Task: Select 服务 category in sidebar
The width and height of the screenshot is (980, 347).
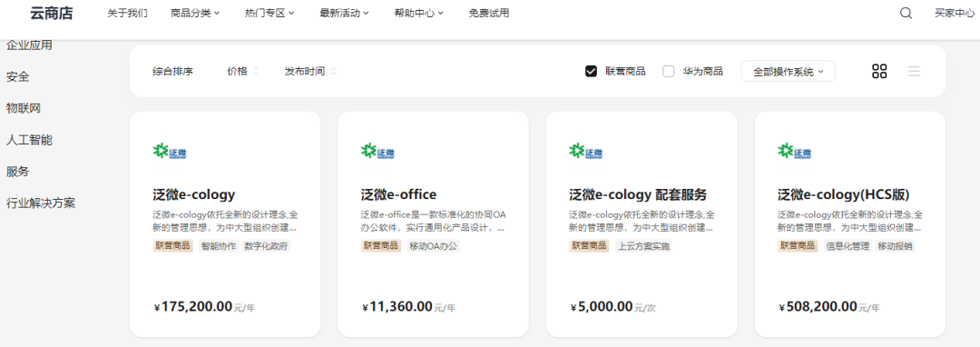Action: point(17,172)
